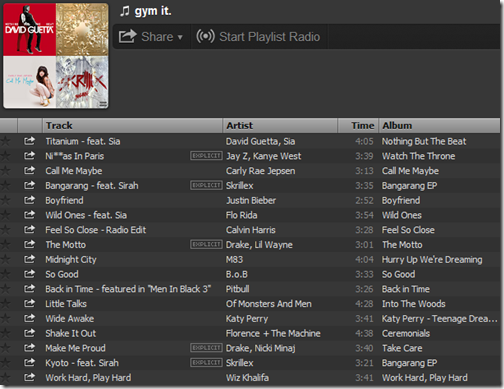The image size is (504, 389).
Task: Share the Make Me Proud track
Action: 29,348
